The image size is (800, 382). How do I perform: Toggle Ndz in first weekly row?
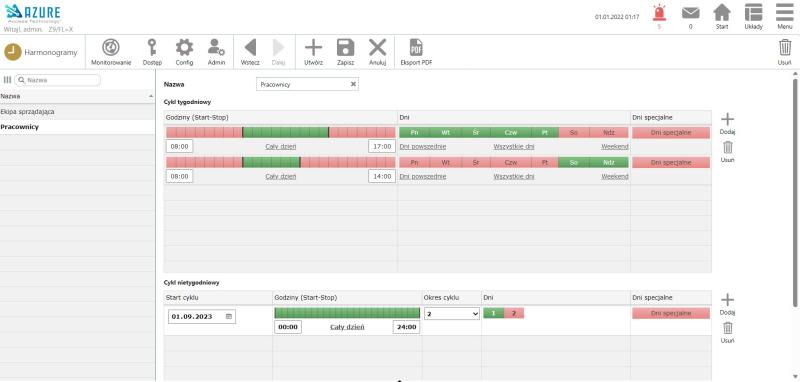coord(609,133)
